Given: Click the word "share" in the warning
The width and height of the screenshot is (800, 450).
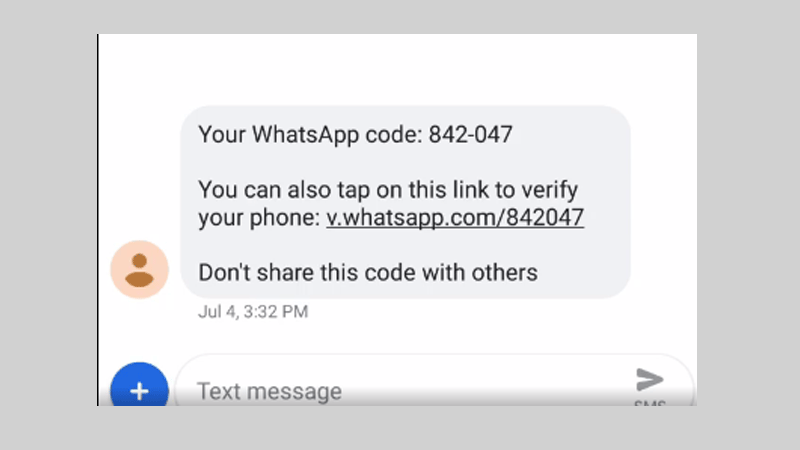Looking at the screenshot, I should (285, 272).
